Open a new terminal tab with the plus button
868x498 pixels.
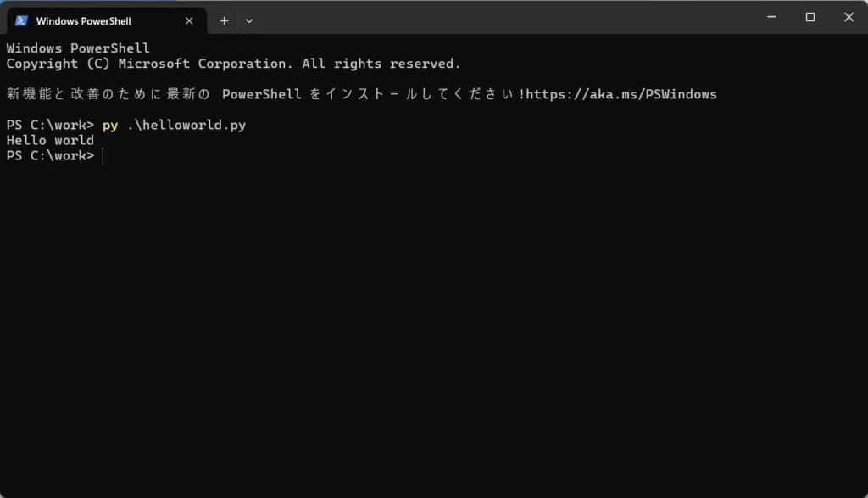(224, 20)
